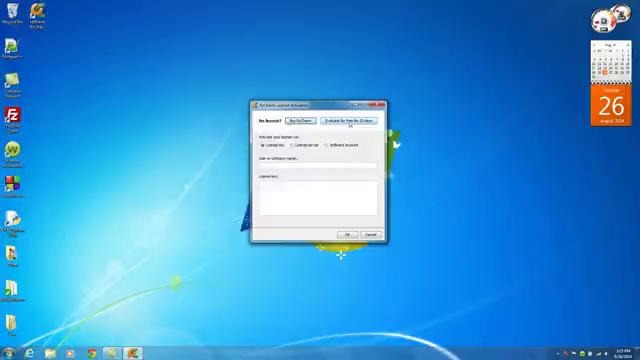Cancel the PyCharm License Activation dialog
Image resolution: width=640 pixels, height=360 pixels.
[371, 235]
